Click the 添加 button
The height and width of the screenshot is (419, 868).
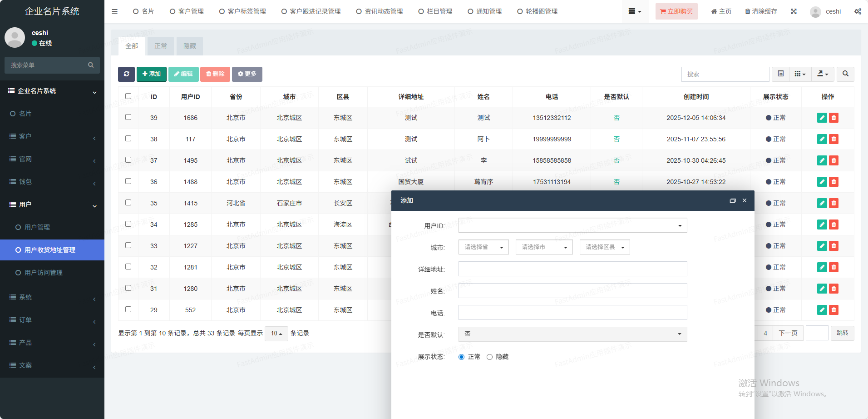[x=152, y=74]
